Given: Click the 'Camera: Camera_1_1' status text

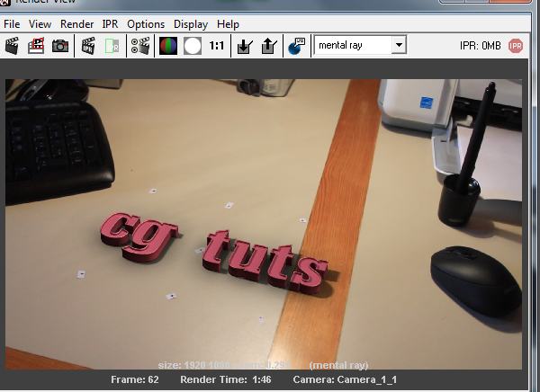Looking at the screenshot, I should click(345, 379).
